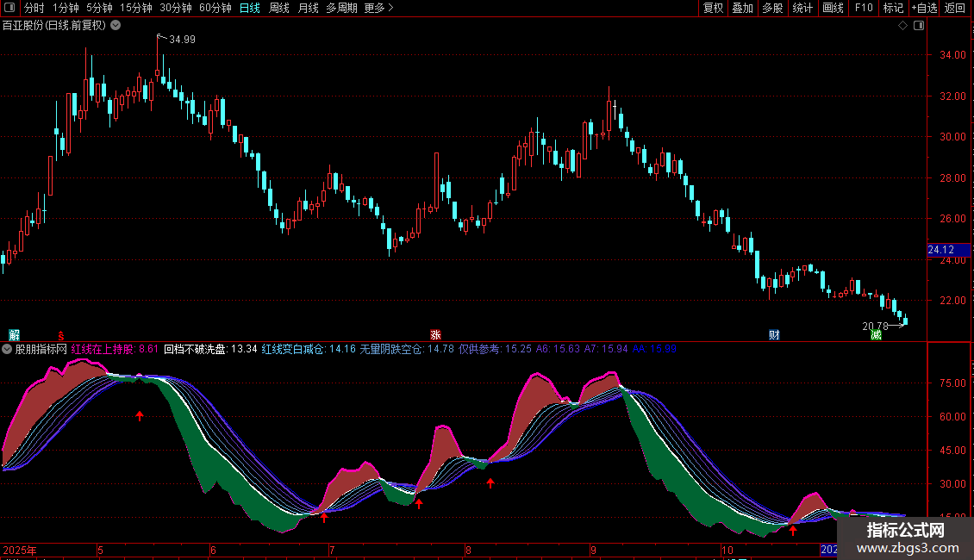Image resolution: width=974 pixels, height=560 pixels.
Task: Click the 解 marker icon on chart
Action: pyautogui.click(x=14, y=334)
